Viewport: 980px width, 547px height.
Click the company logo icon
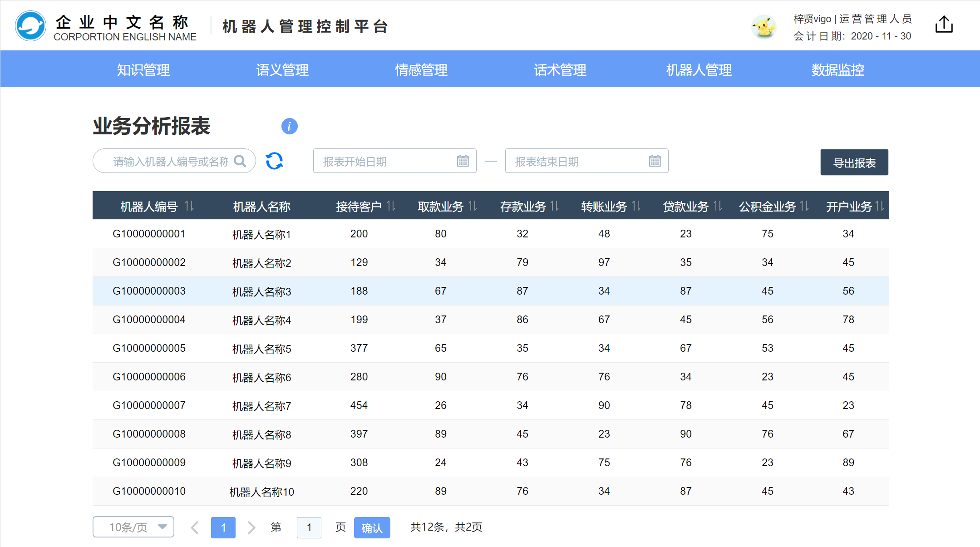pos(30,26)
